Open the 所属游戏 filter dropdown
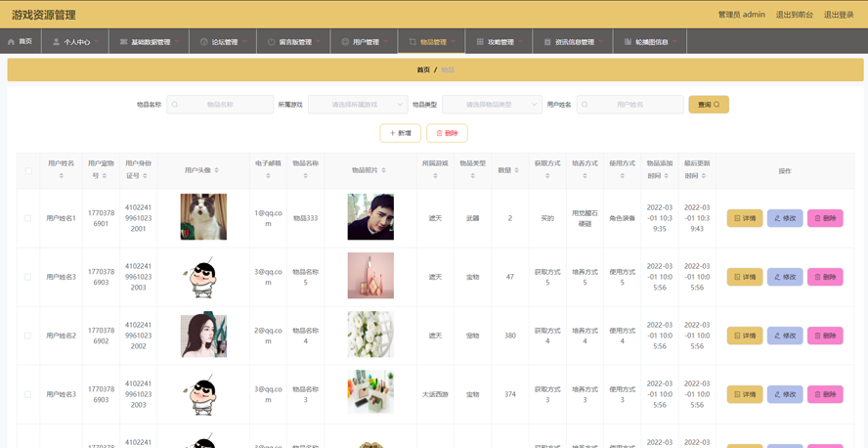 click(358, 104)
